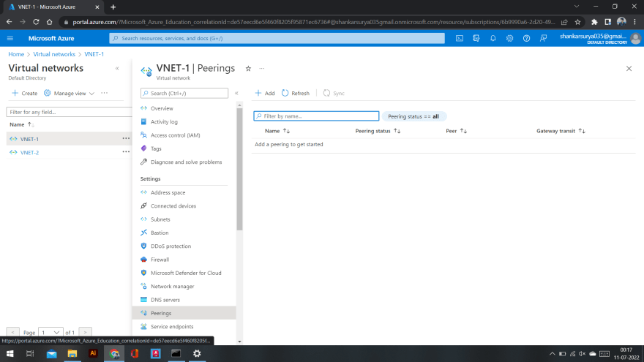Viewport: 644px width, 362px height.
Task: Click the Peering status == all filter
Action: (x=413, y=116)
